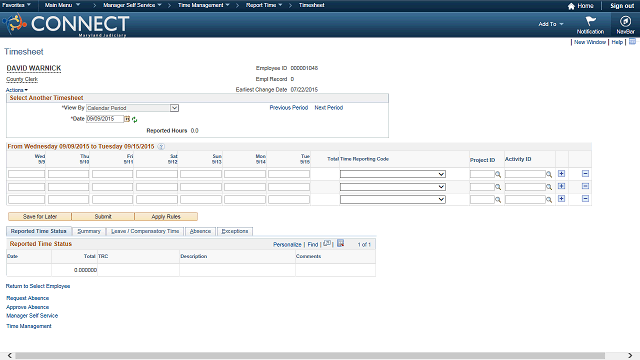Screen dimensions: 640x360
Task: Open the Main Menu dropdown
Action: point(62,5)
